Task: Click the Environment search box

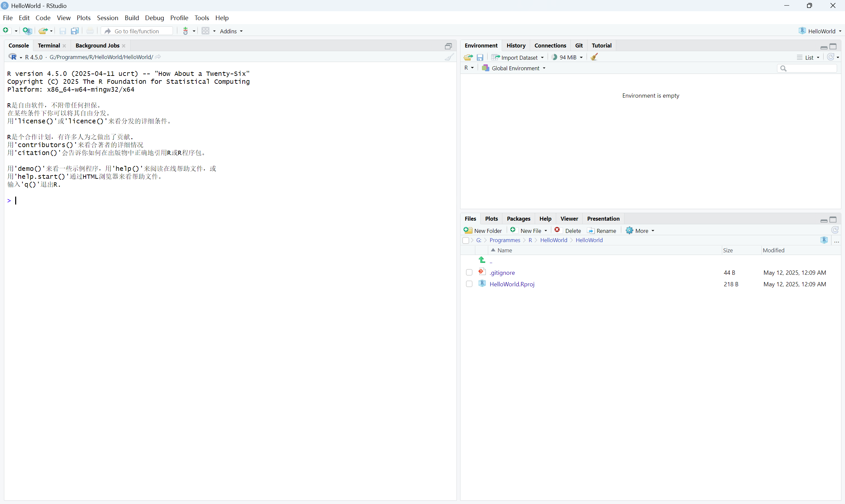Action: [807, 69]
